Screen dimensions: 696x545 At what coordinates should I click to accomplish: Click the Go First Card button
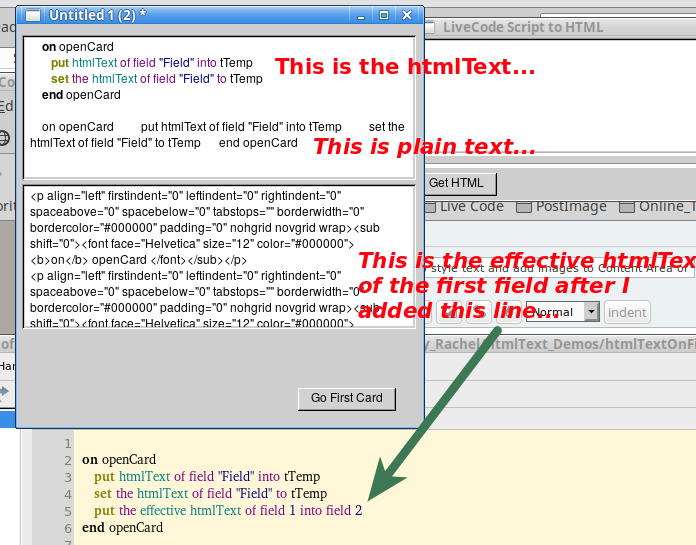(346, 398)
